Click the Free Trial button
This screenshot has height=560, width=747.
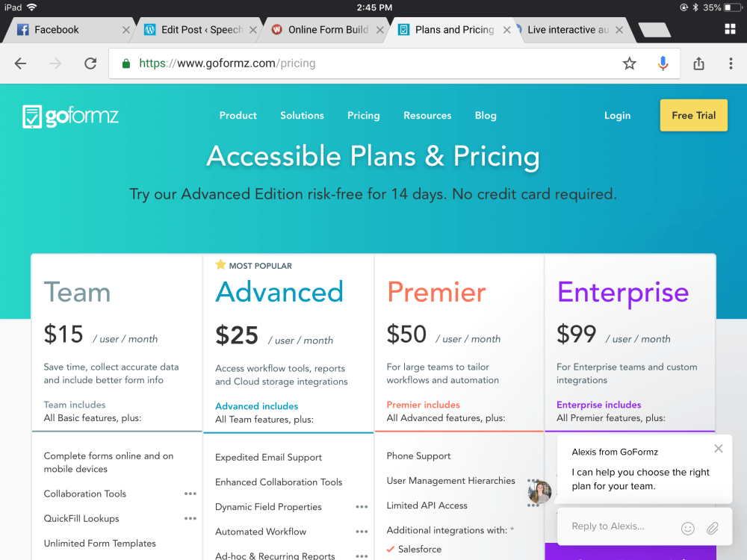[x=693, y=116]
